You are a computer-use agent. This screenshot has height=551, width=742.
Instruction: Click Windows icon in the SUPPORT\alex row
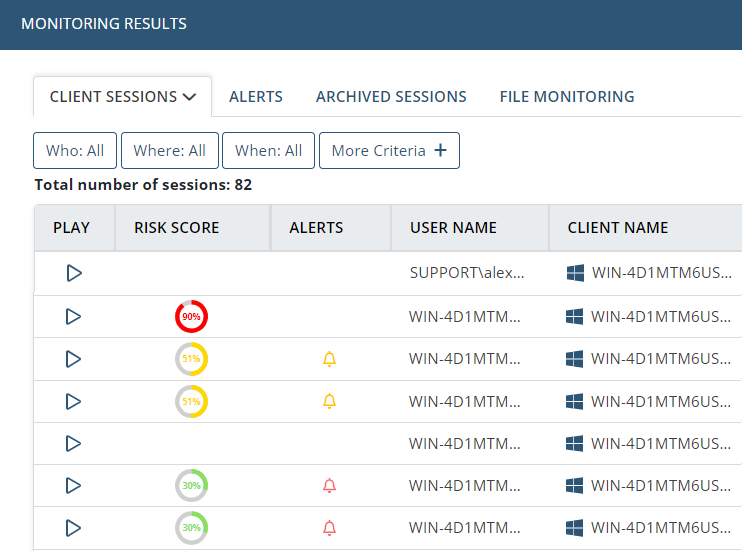[575, 273]
